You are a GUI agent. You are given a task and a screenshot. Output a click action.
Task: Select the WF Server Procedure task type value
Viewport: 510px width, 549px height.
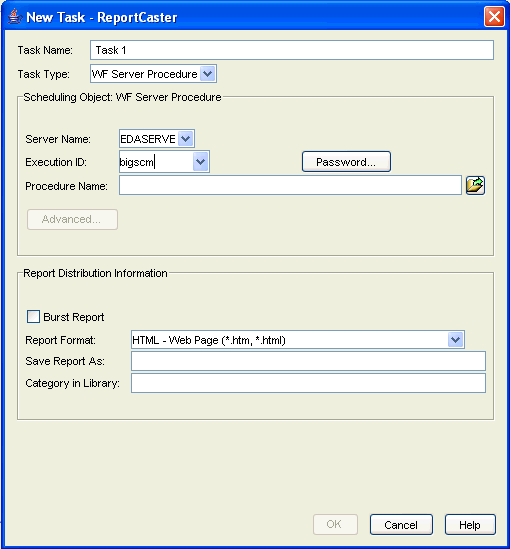(x=145, y=74)
